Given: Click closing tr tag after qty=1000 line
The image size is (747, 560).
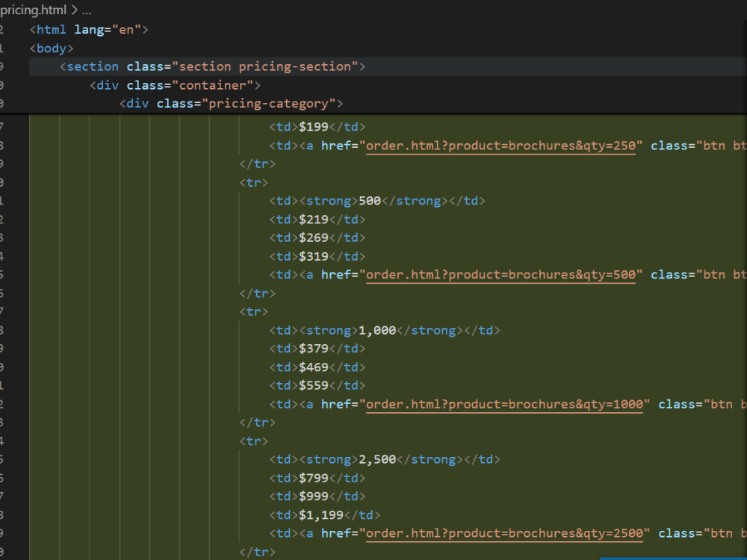Looking at the screenshot, I should (x=257, y=423).
